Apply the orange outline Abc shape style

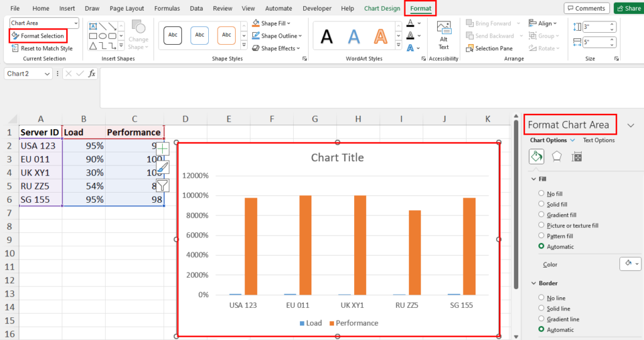click(x=226, y=35)
